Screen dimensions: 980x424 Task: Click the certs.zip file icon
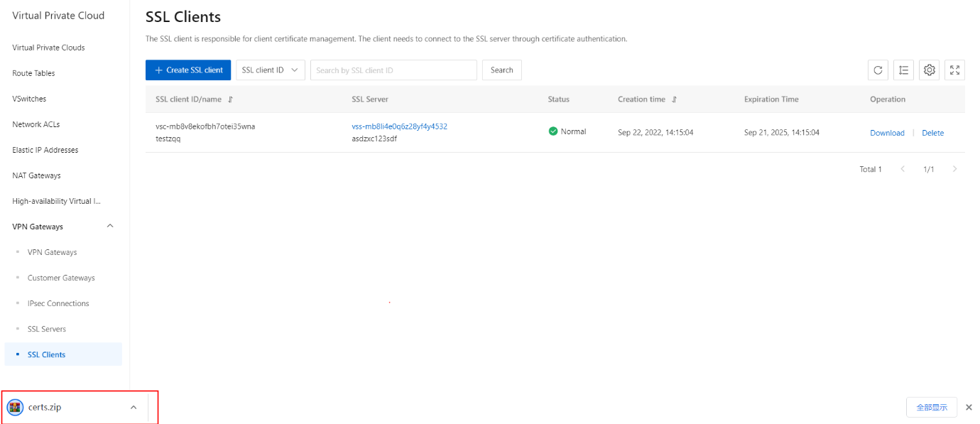point(15,408)
